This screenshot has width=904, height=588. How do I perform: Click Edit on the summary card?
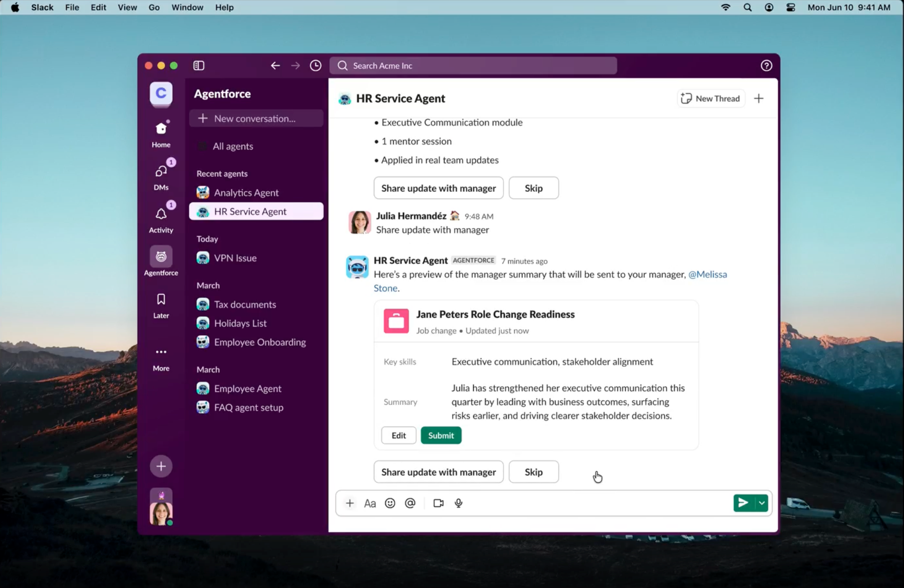click(399, 436)
